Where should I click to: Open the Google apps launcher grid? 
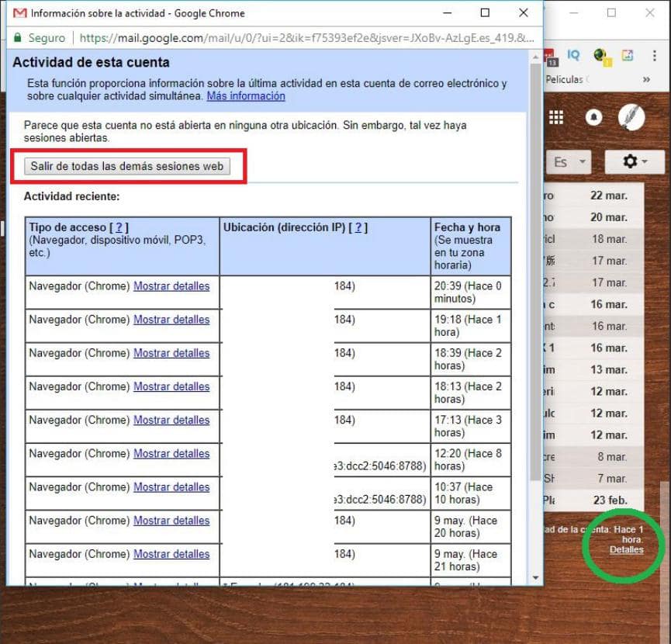point(556,117)
